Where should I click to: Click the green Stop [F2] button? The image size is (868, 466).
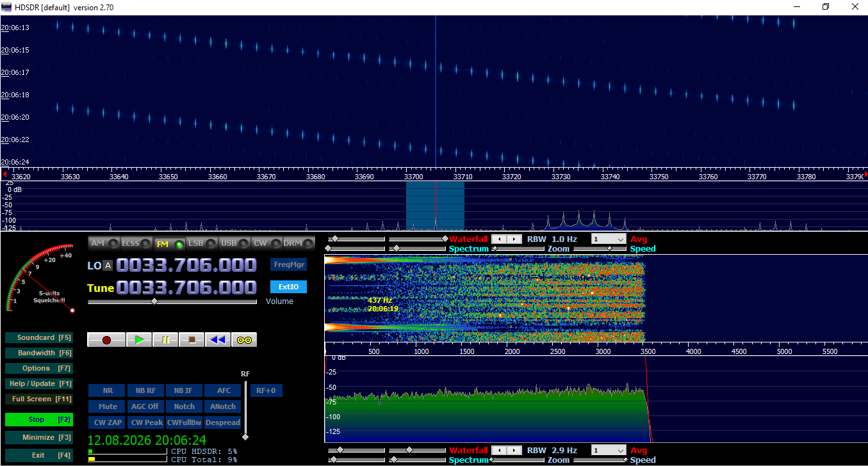click(38, 419)
